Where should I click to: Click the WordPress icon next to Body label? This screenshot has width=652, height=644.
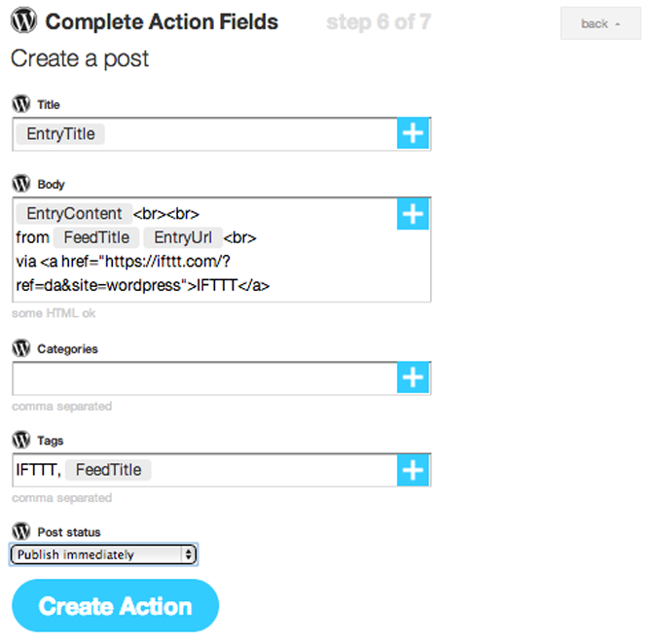coord(21,184)
